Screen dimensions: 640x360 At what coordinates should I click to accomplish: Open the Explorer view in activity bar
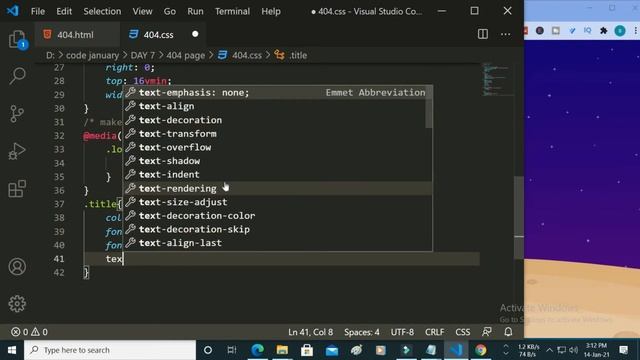coord(17,40)
